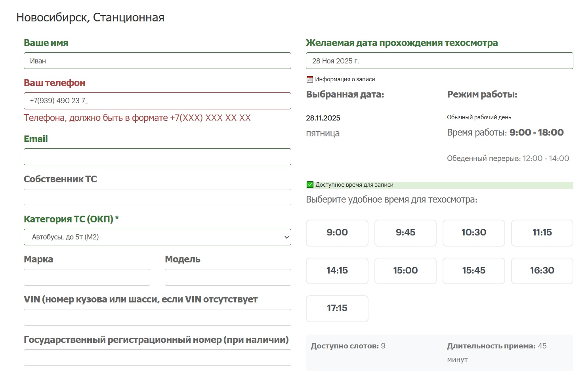Select the 16:30 time slot
Screen dimensions: 588x373
coord(542,271)
